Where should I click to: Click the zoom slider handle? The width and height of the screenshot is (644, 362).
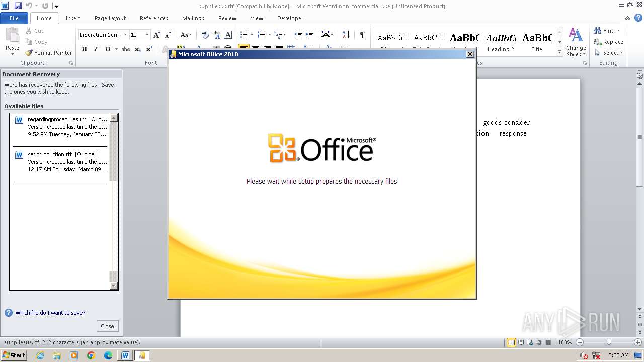click(x=609, y=342)
